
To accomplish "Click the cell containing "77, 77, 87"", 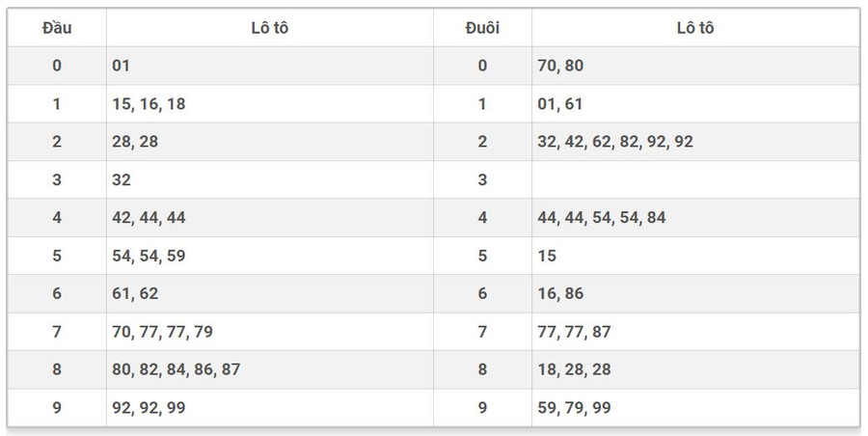I will pyautogui.click(x=574, y=332).
